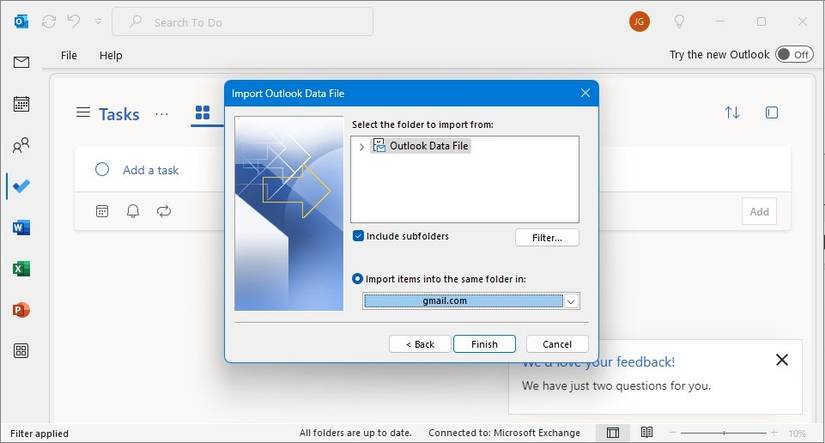Open the Calendar view in sidebar

coord(21,104)
